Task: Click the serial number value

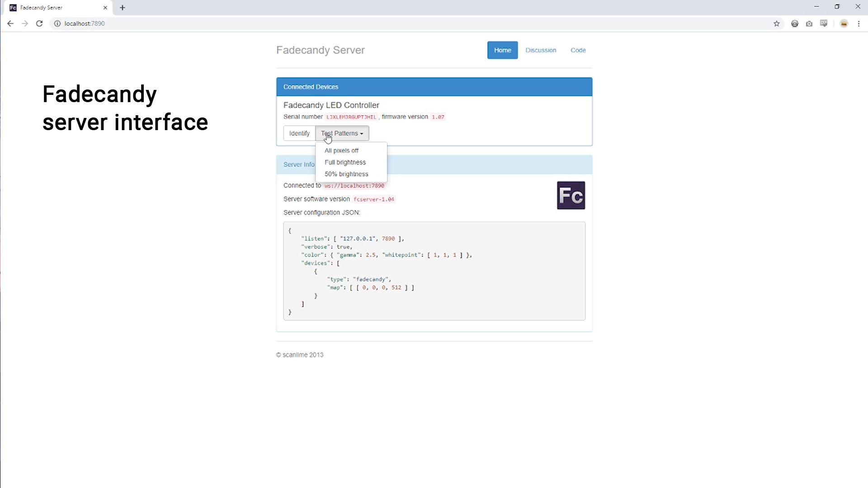Action: (x=351, y=117)
